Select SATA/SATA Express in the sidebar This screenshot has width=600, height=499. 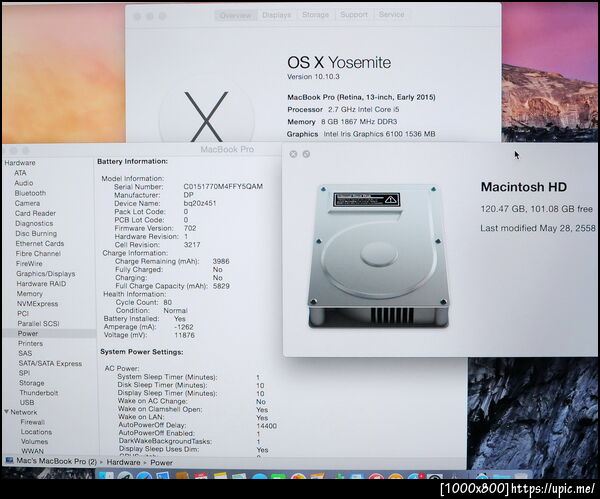click(x=50, y=363)
